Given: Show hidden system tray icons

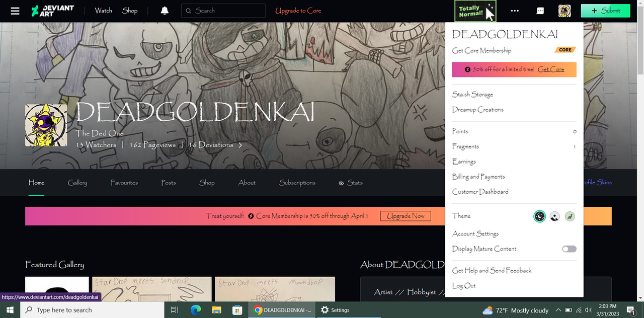Looking at the screenshot, I should coord(558,310).
